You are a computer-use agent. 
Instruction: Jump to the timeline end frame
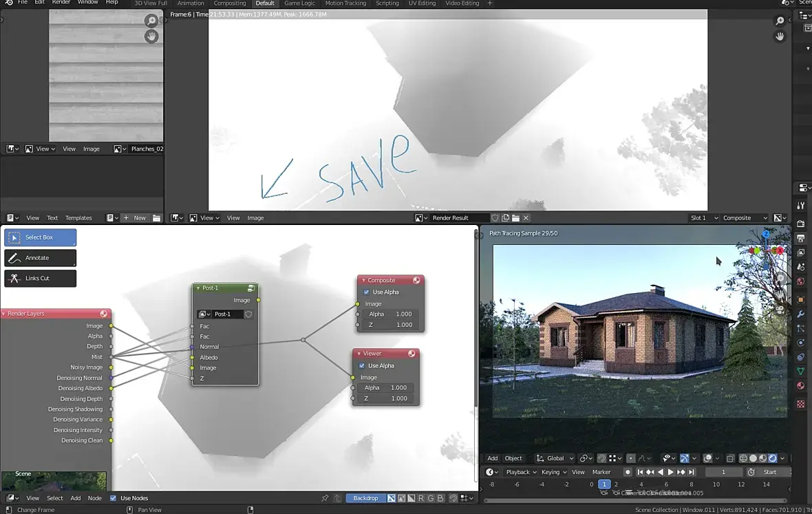tap(692, 472)
